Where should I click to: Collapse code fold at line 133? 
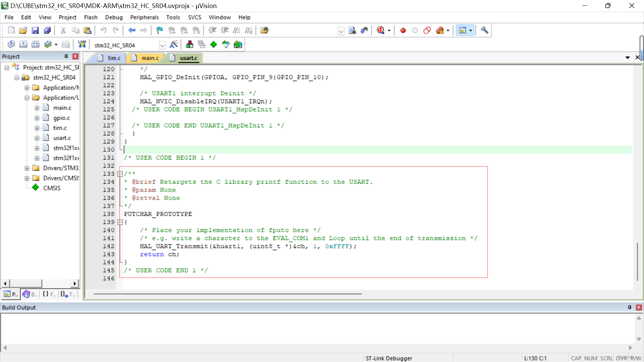coord(120,174)
